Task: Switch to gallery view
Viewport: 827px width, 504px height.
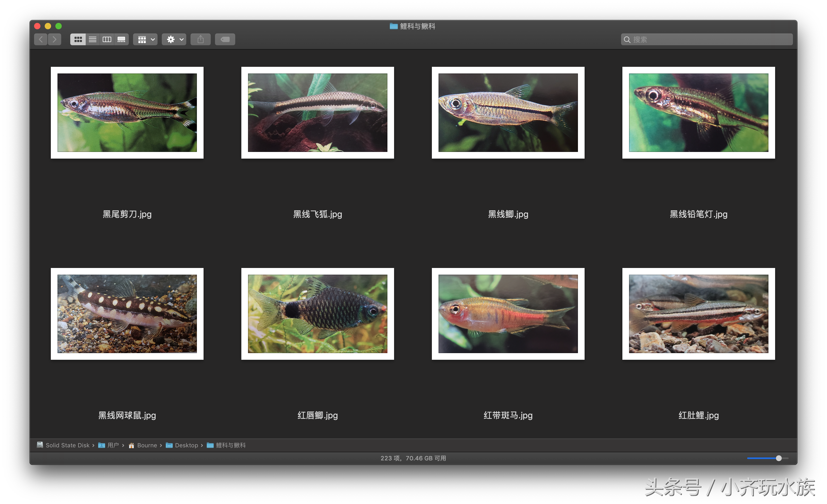Action: tap(122, 40)
